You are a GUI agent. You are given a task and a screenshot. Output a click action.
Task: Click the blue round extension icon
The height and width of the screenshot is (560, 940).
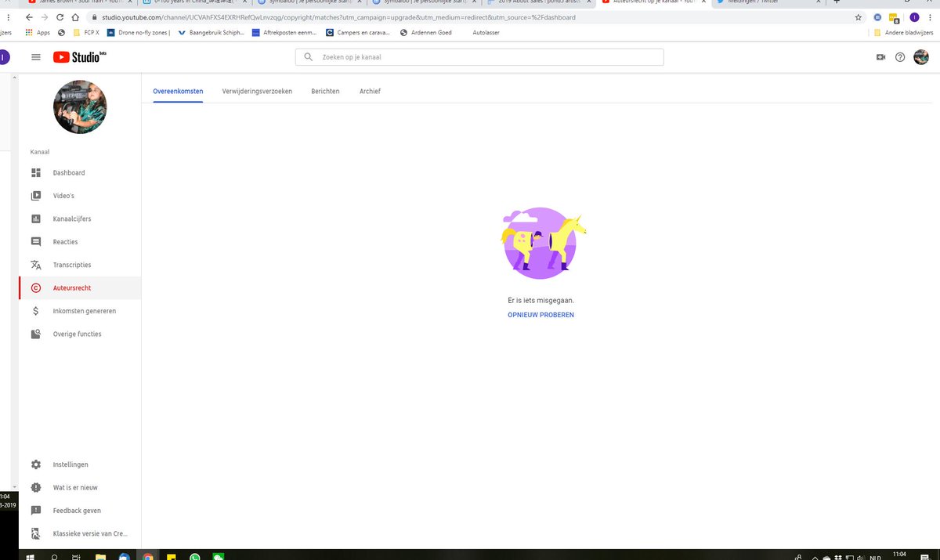878,17
